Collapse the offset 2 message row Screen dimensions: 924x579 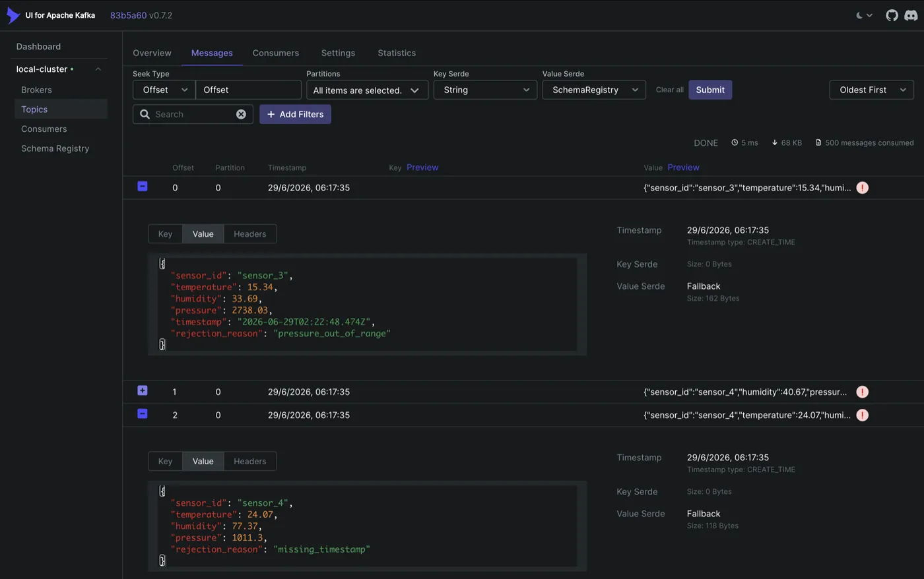(142, 413)
